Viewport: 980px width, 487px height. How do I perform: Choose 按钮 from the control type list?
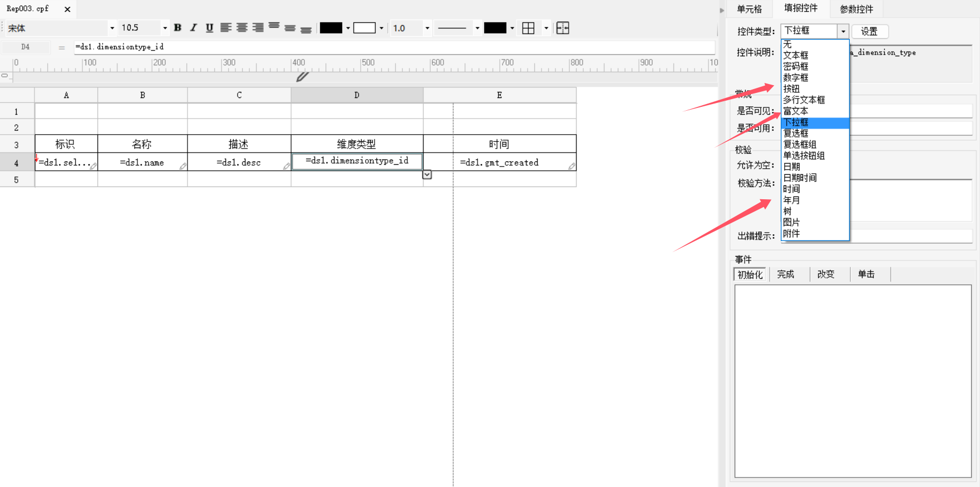point(815,88)
